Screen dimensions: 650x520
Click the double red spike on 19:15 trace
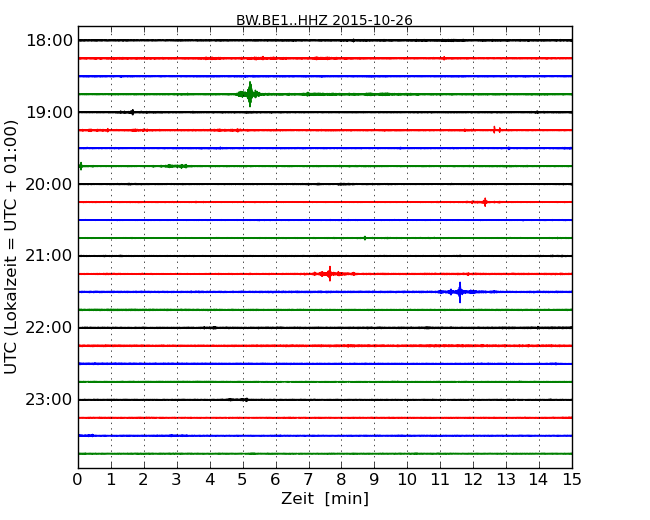coord(497,130)
